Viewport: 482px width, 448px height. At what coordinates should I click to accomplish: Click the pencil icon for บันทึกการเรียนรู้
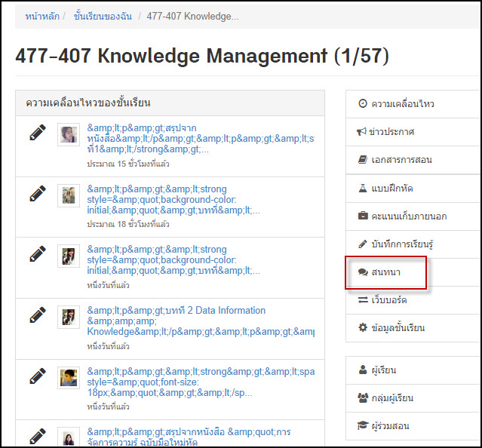[x=363, y=244]
